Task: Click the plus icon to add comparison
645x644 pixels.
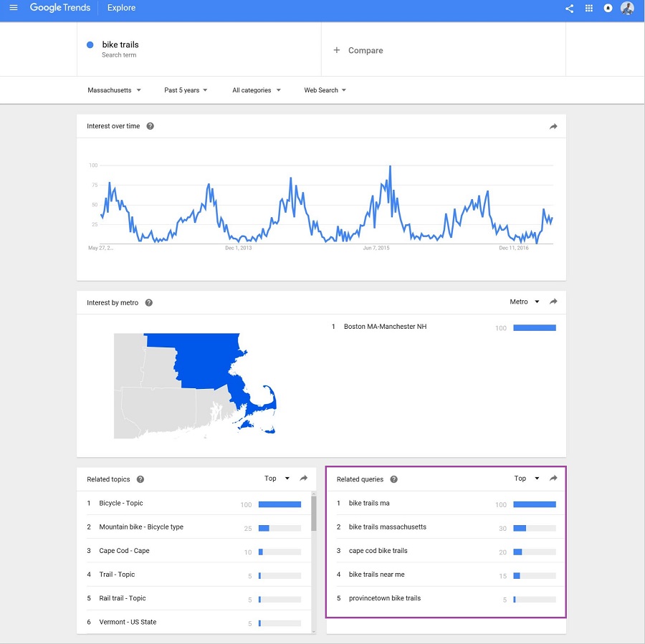Action: tap(337, 50)
